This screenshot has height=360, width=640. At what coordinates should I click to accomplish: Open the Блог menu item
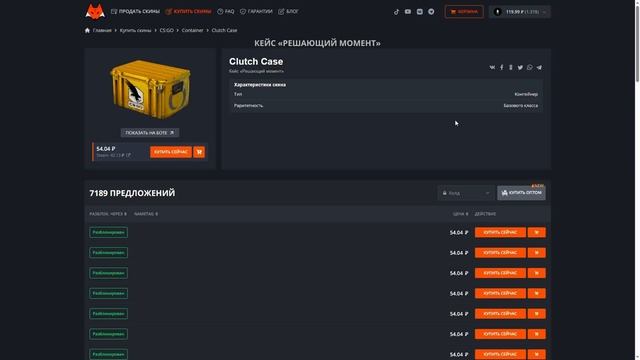click(x=289, y=11)
